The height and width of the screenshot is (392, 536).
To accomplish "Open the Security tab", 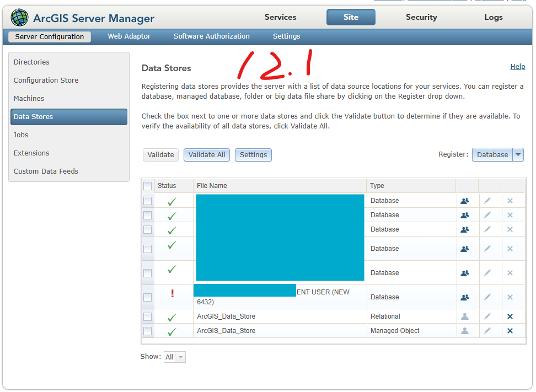I will (421, 17).
